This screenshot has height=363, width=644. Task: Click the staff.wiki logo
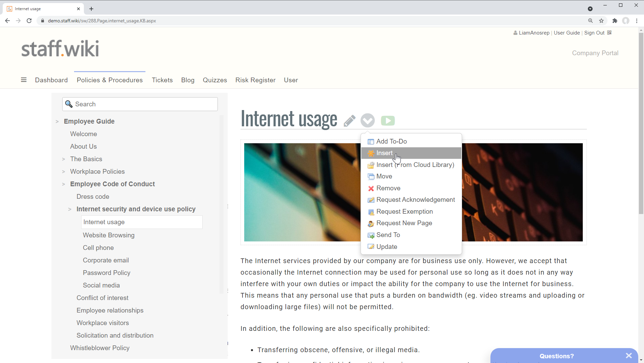[x=60, y=48]
